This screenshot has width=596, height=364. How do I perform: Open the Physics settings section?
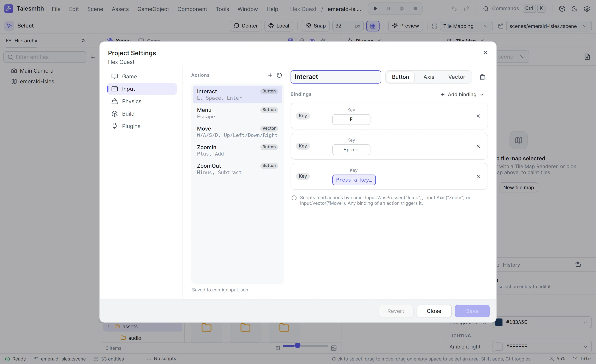(142, 101)
